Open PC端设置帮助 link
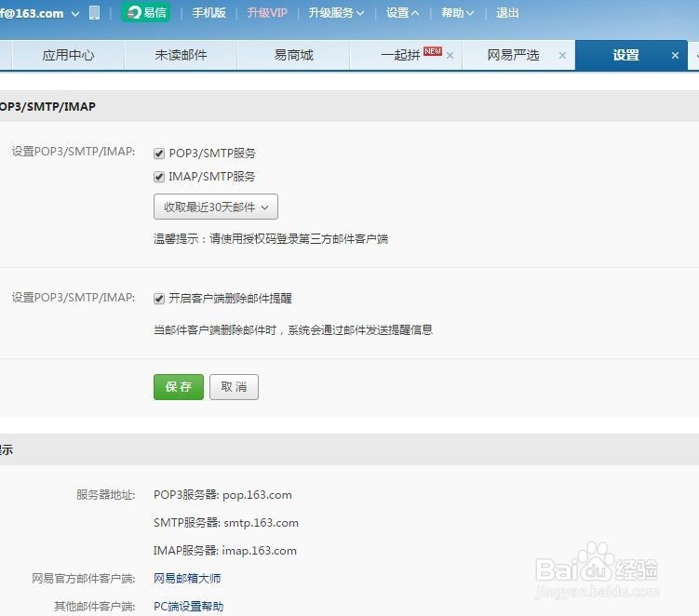The width and height of the screenshot is (699, 616). (189, 606)
